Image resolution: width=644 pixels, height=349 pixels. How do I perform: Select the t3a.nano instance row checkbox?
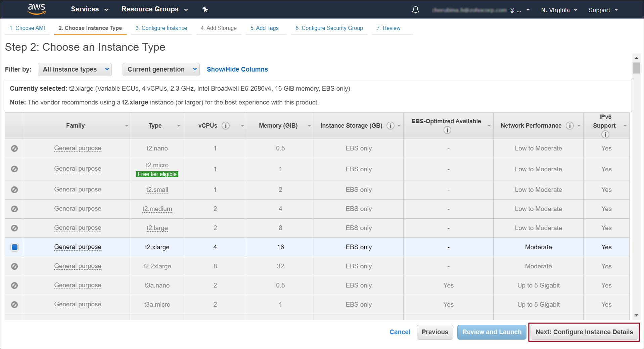pyautogui.click(x=14, y=286)
